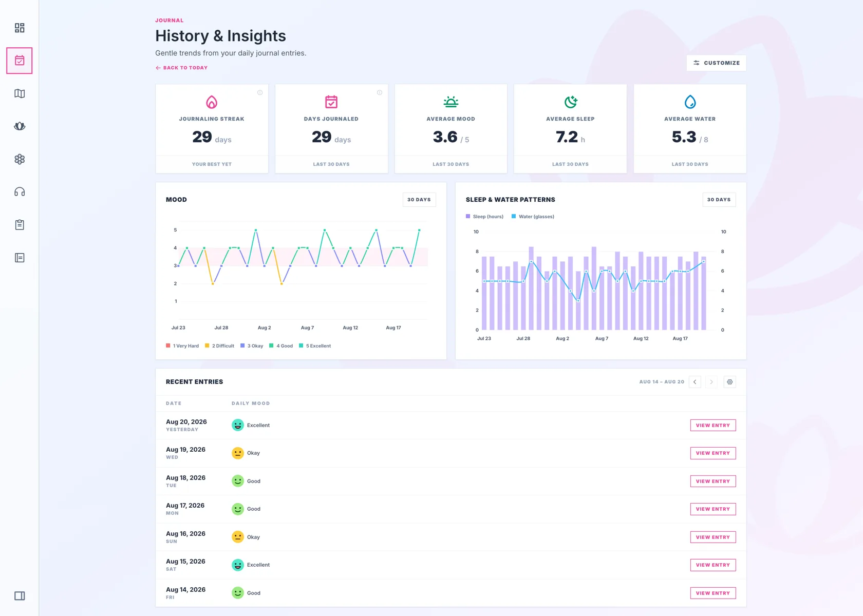Click the moon icon on Average Sleep card

click(x=571, y=102)
